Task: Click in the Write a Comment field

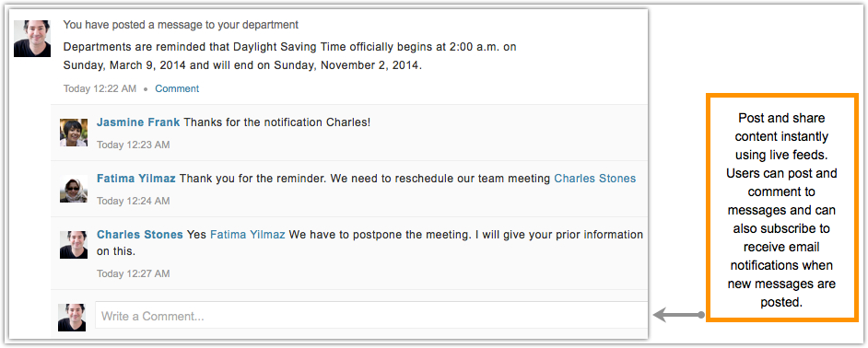Action: click(x=371, y=317)
